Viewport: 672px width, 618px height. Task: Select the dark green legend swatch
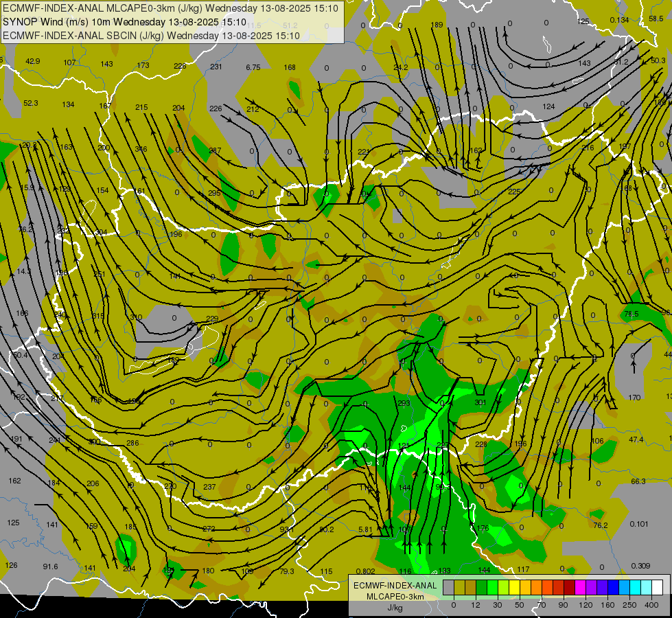click(481, 587)
